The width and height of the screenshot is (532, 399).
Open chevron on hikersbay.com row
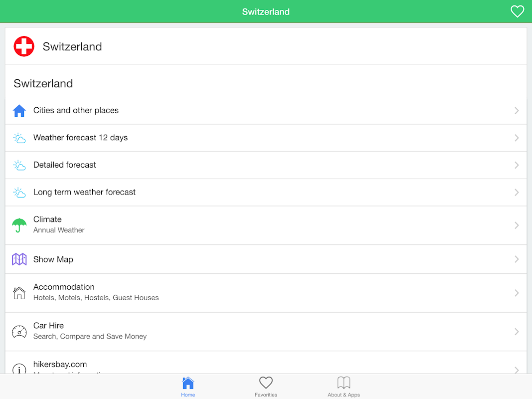517,370
